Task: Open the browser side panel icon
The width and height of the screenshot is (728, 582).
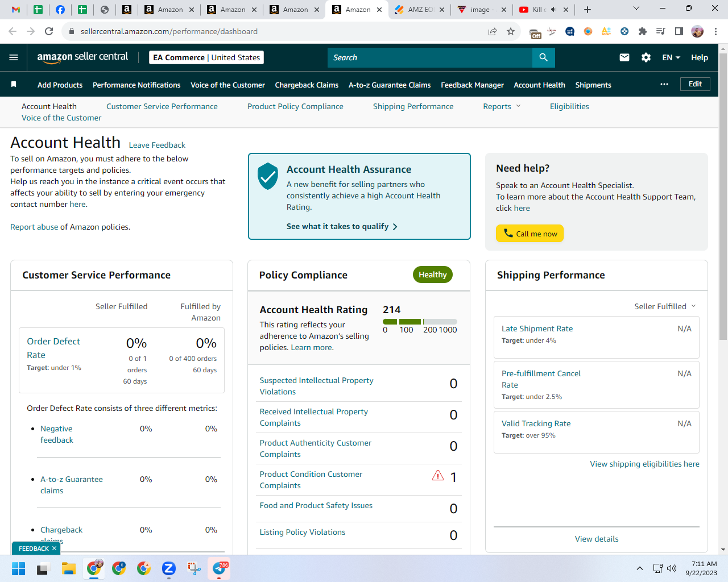Action: point(679,31)
